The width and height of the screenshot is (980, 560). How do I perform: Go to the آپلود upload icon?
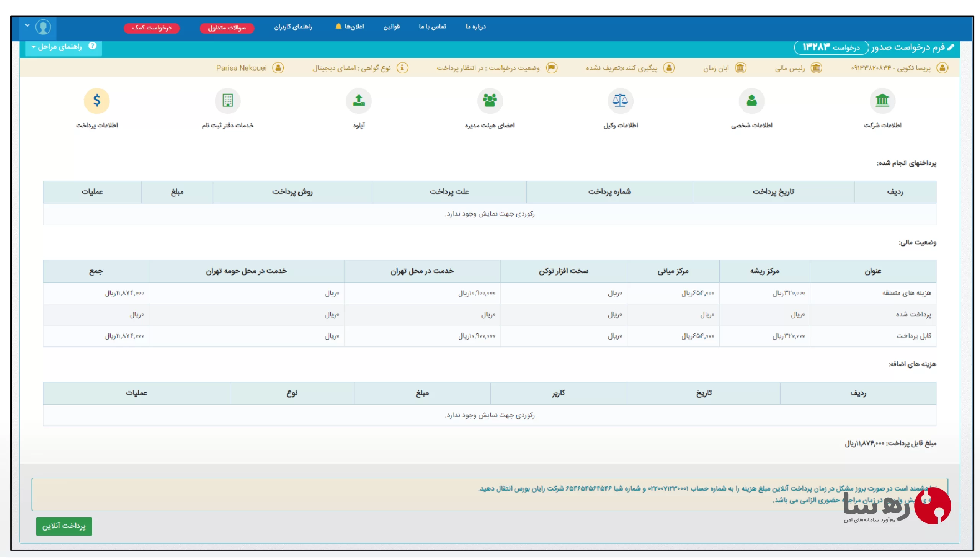tap(358, 101)
